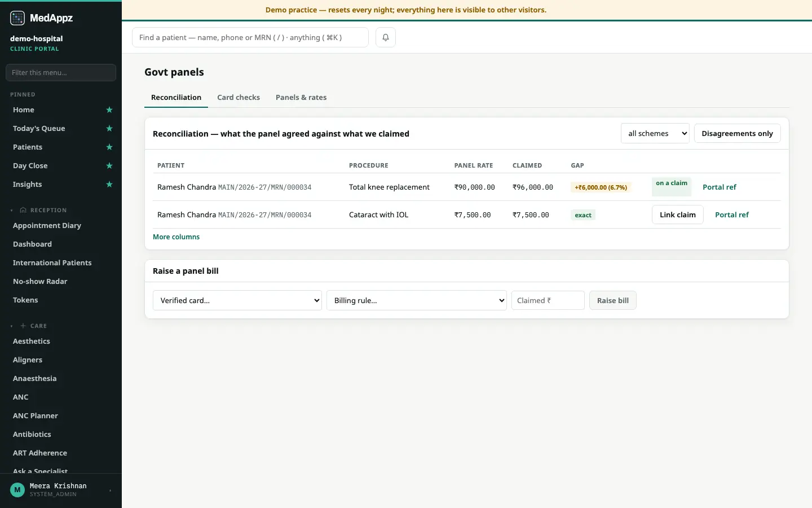The width and height of the screenshot is (812, 508).
Task: Open the all schemes dropdown
Action: pos(655,134)
